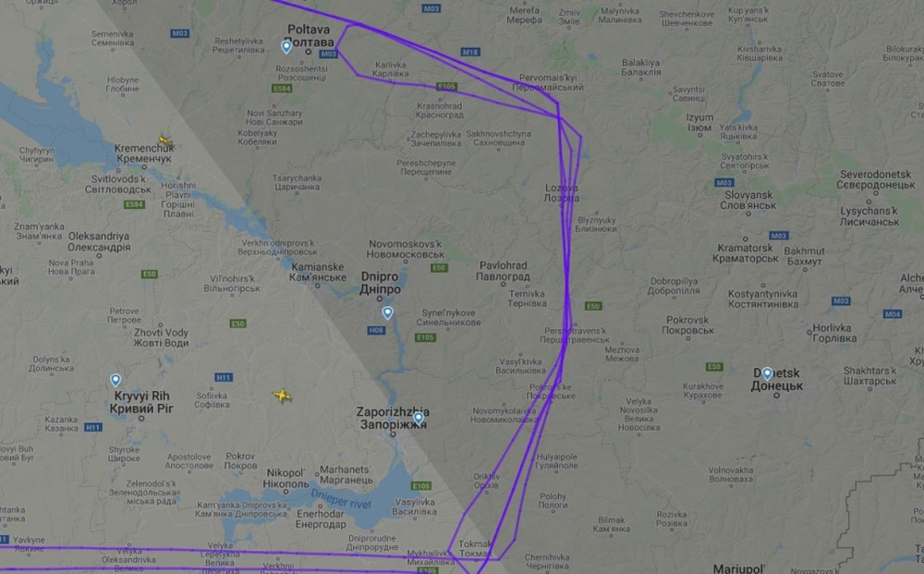
Task: Click the H11 road shield near Sofiivka
Action: [x=224, y=378]
